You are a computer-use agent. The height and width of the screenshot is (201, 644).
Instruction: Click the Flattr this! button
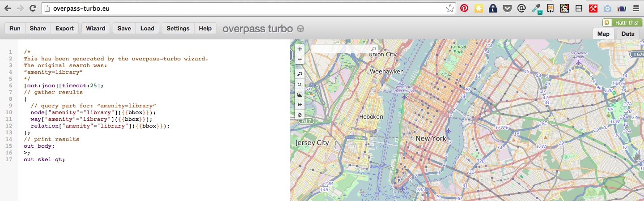622,22
